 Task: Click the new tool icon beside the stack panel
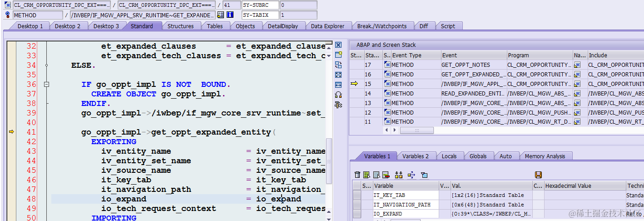coord(338,55)
